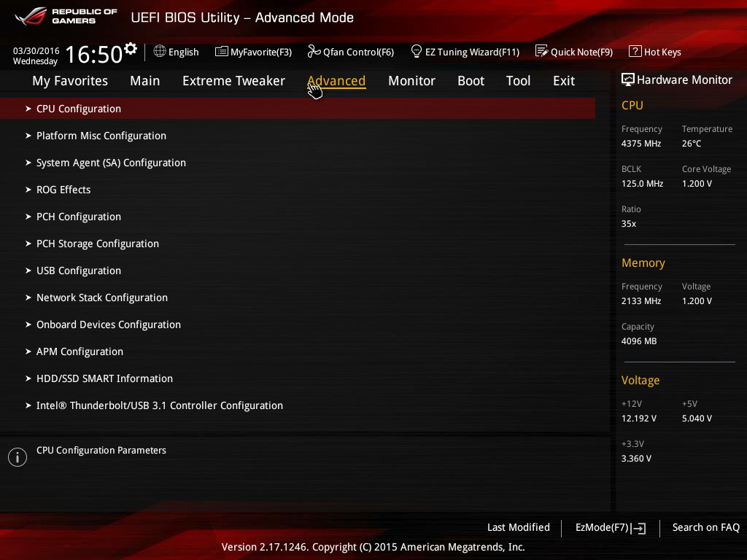The image size is (747, 560).
Task: Go to the Exit tab
Action: 564,81
